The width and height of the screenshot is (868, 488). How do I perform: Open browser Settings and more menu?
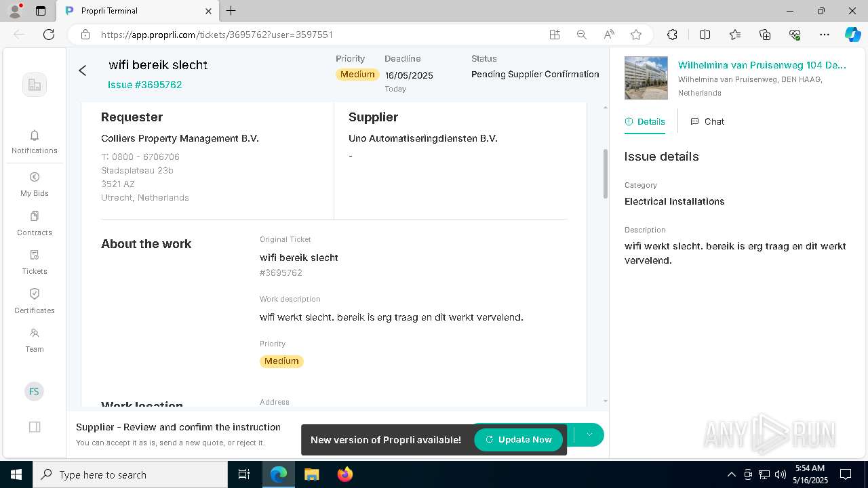click(825, 35)
